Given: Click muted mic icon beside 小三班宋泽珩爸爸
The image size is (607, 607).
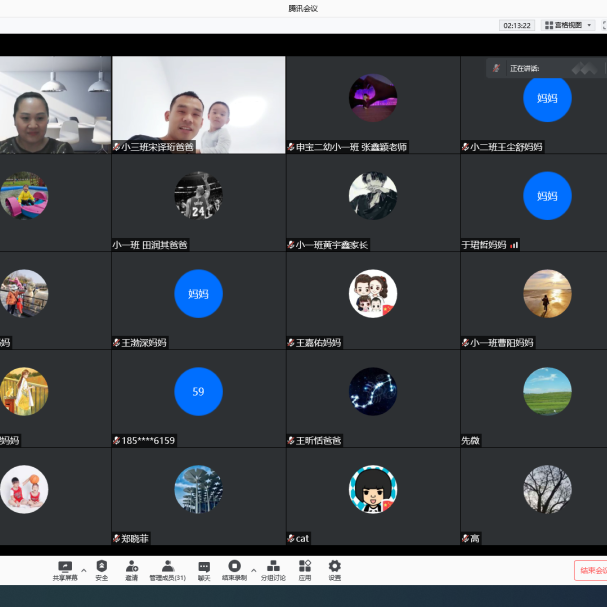Looking at the screenshot, I should pos(116,147).
